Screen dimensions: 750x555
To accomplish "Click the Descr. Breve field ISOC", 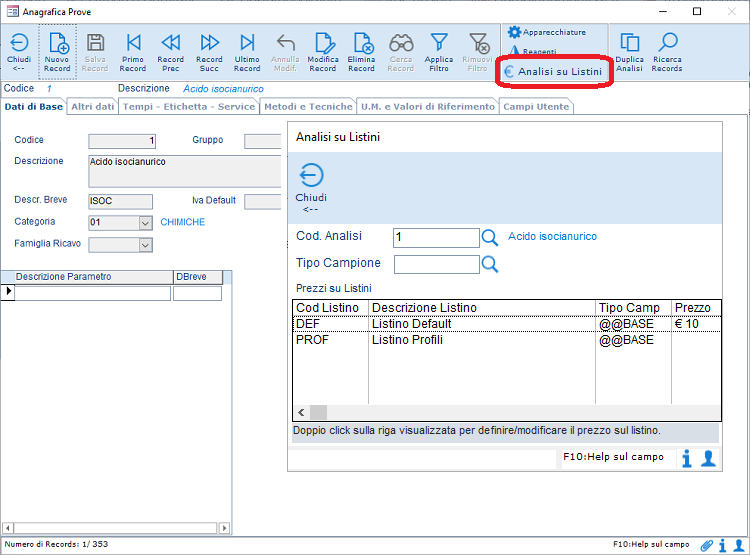I will [x=121, y=201].
